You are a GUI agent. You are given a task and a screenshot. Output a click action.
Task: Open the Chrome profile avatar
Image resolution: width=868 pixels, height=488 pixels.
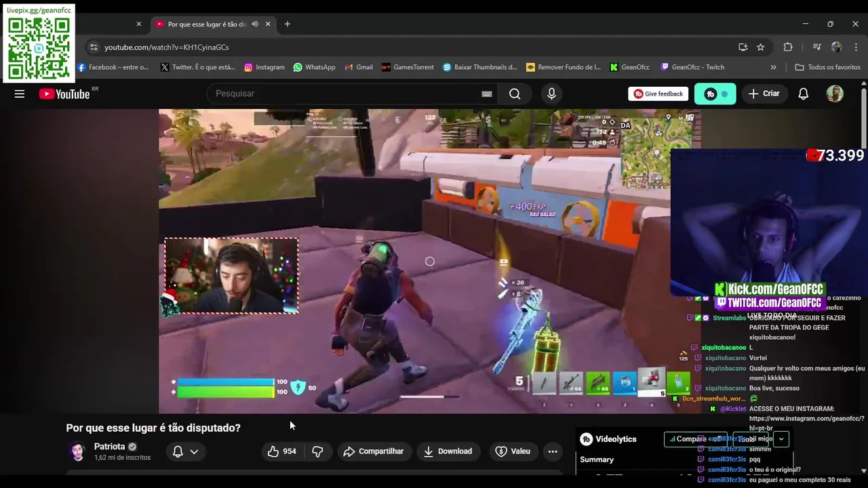(836, 47)
